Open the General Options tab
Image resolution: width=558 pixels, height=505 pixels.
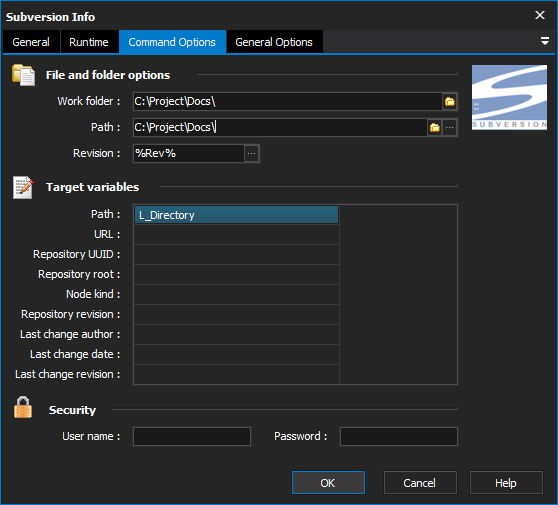(x=274, y=42)
